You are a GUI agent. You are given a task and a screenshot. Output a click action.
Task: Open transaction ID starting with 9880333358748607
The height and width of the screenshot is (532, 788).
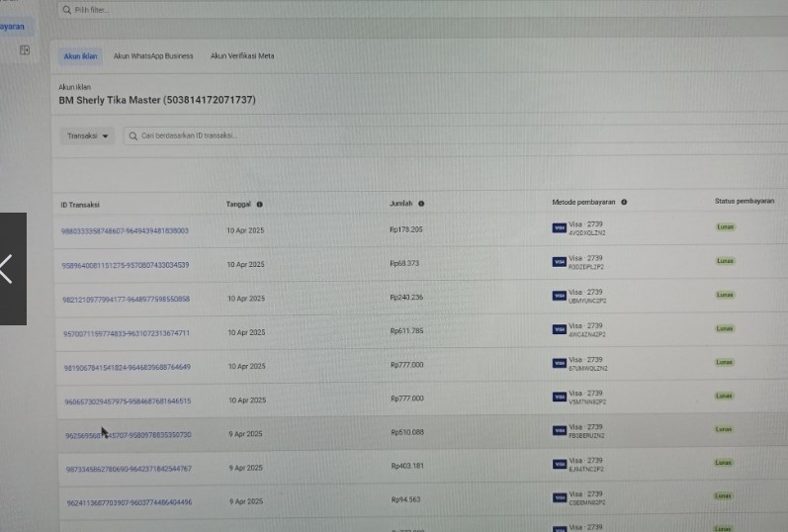point(125,230)
